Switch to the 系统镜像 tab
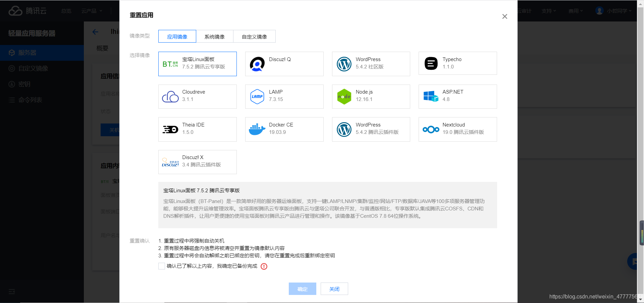Viewport: 644px width, 303px height. point(215,36)
